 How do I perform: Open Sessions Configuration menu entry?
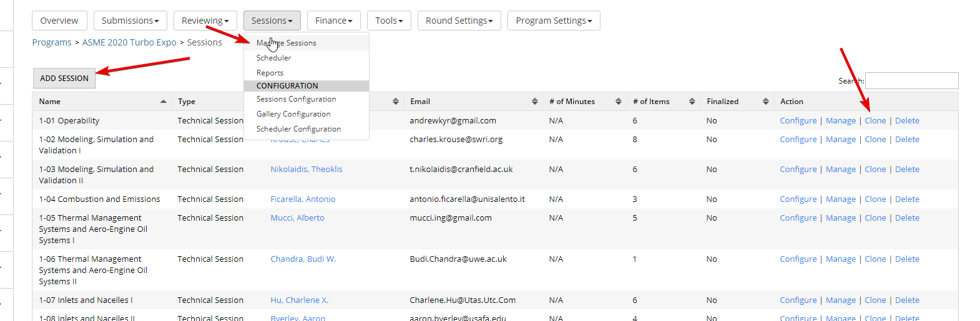[296, 99]
